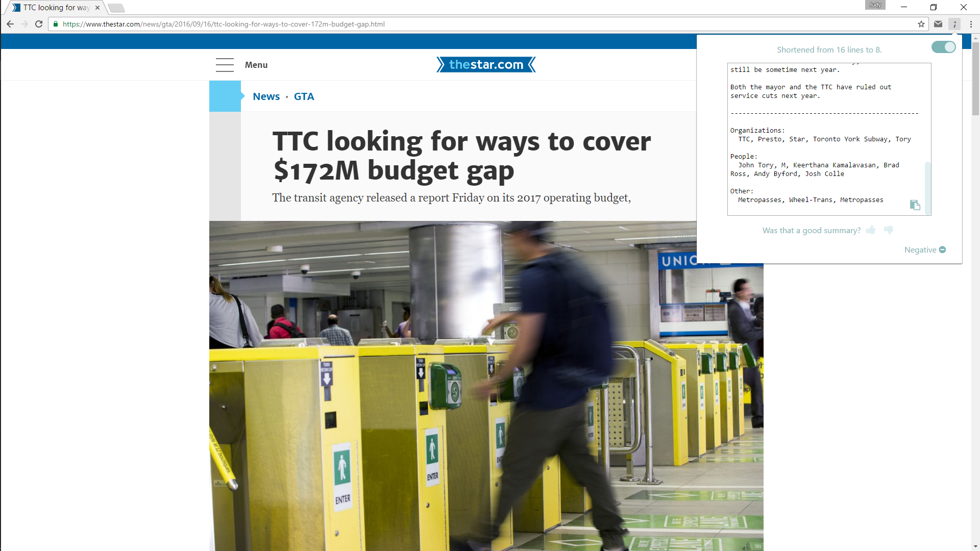
Task: Open the Chrome three-dot menu
Action: pos(971,24)
